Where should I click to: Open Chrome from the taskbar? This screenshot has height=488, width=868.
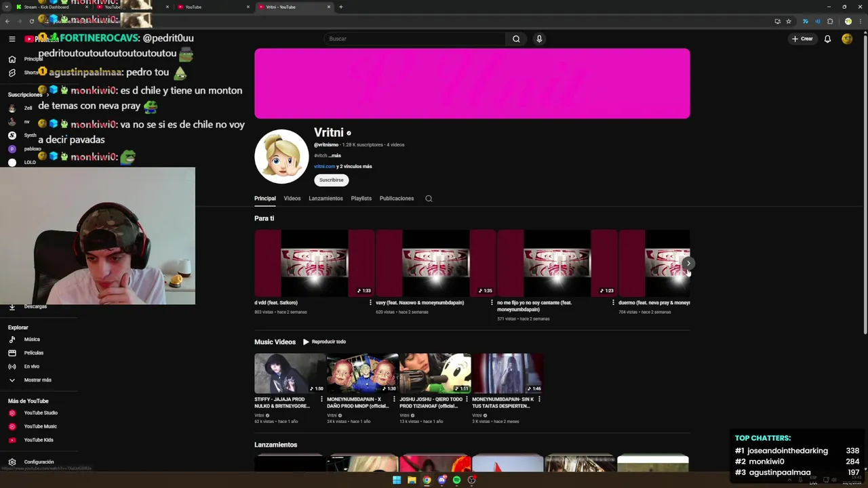[427, 480]
